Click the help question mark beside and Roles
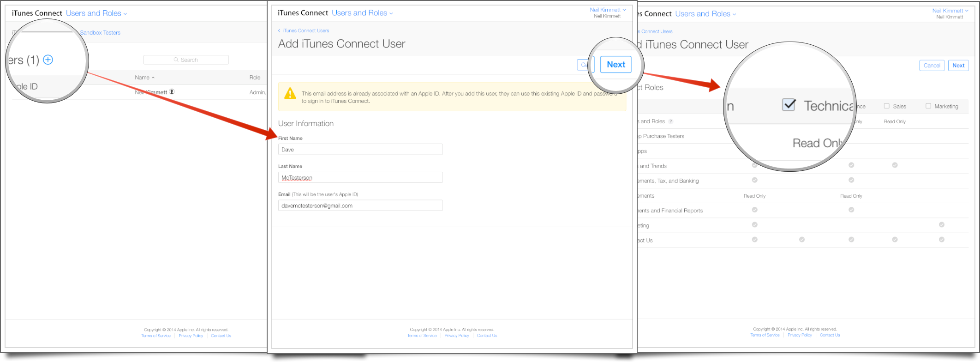 (x=670, y=122)
